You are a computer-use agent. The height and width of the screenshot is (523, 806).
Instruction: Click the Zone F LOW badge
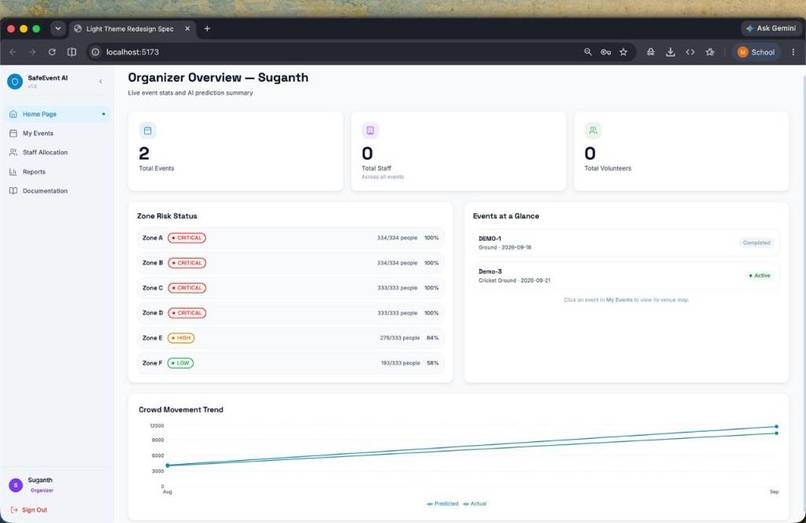coord(180,363)
